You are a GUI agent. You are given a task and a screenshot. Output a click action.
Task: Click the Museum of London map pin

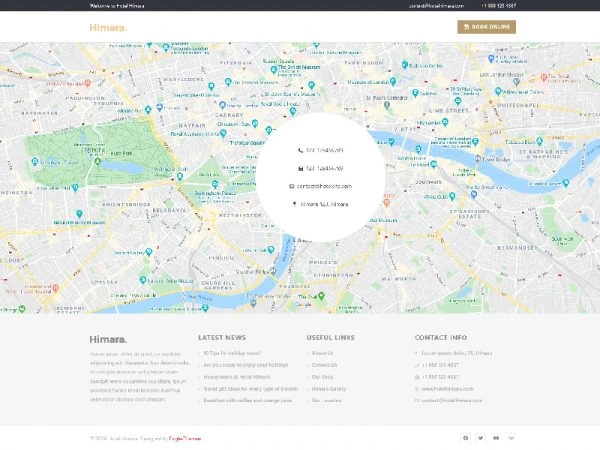click(393, 81)
